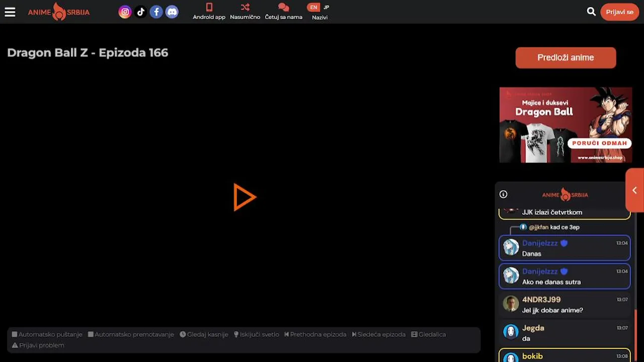The image size is (644, 362).
Task: Go to Sledeća epizoda
Action: (x=378, y=334)
